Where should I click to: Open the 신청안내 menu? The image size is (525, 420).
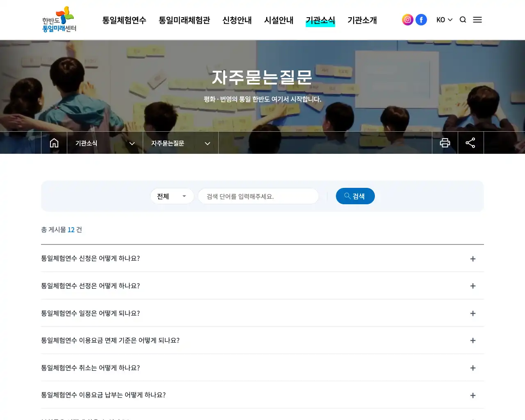pyautogui.click(x=237, y=20)
